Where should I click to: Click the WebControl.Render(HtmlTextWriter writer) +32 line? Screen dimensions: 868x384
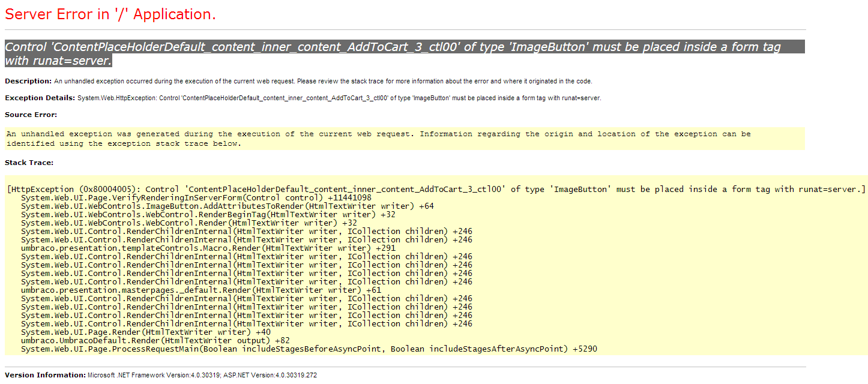click(188, 223)
